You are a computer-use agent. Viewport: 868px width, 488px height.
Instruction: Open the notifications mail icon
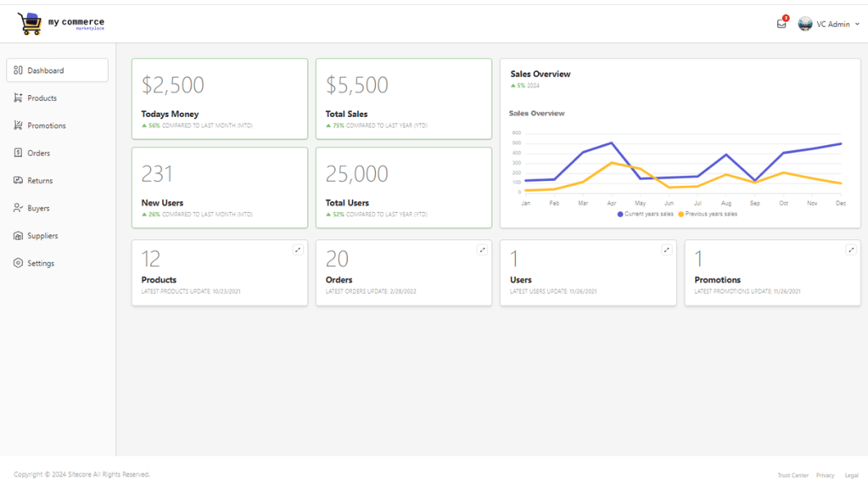click(x=781, y=24)
